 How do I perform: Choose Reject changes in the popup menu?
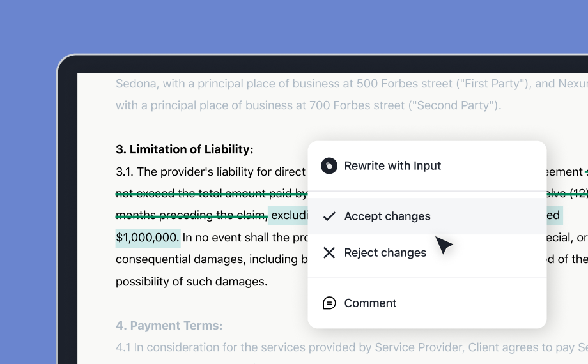(385, 253)
